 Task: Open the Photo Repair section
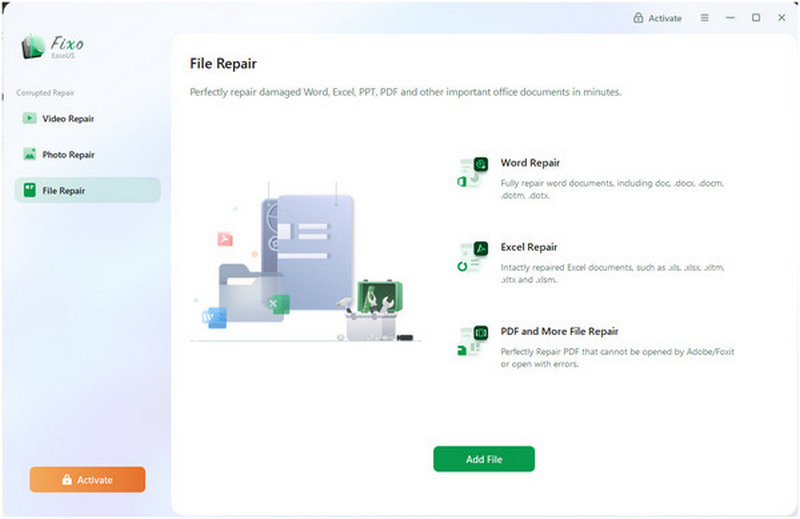tap(87, 154)
